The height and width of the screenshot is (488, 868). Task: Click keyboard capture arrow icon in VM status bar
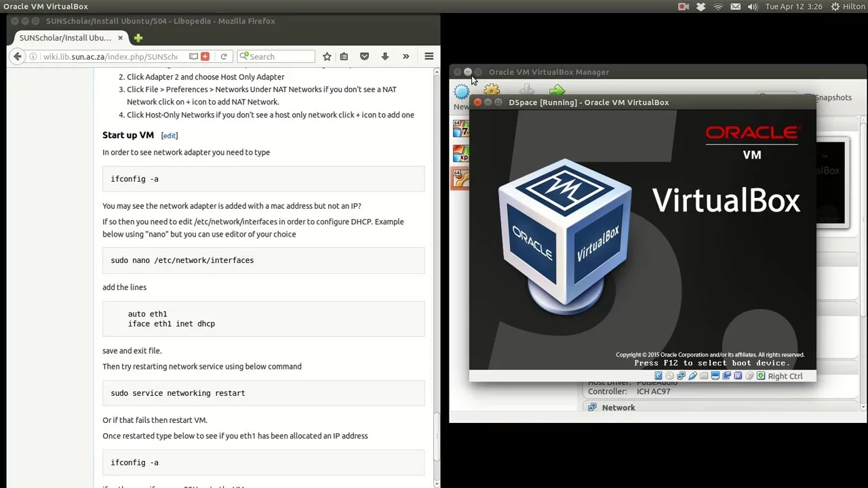click(761, 376)
